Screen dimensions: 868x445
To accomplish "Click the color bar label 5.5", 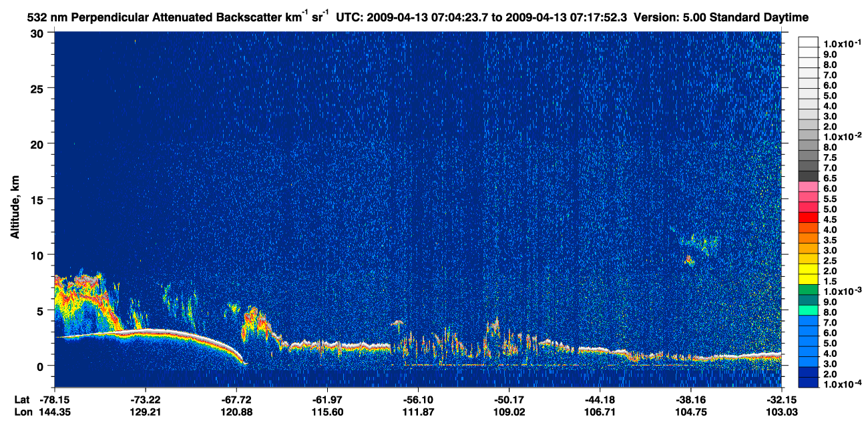I will coord(831,199).
